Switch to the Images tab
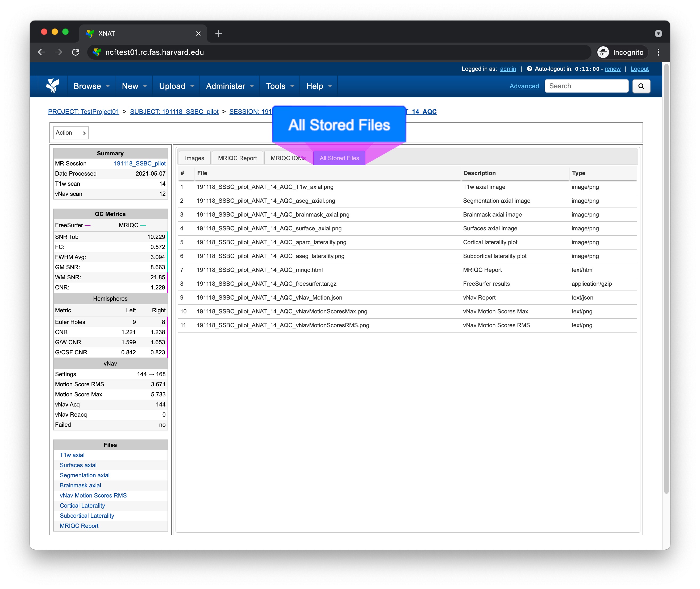Viewport: 700px width, 589px height. pyautogui.click(x=194, y=158)
